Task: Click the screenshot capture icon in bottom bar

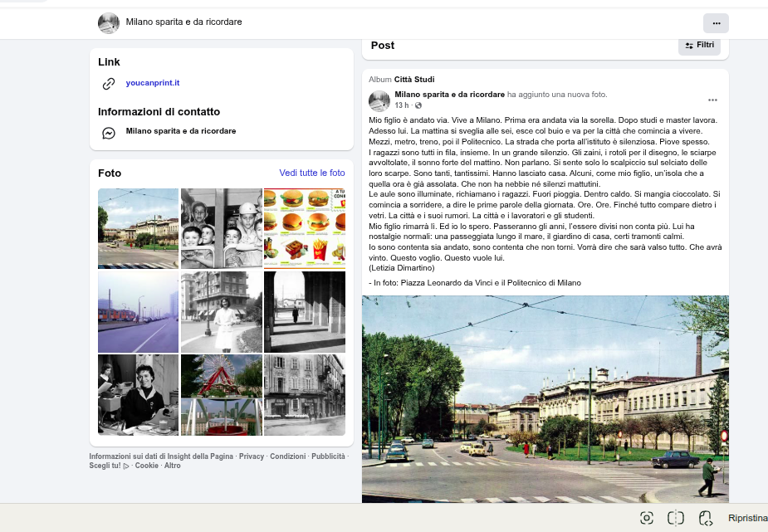Action: coord(647,518)
